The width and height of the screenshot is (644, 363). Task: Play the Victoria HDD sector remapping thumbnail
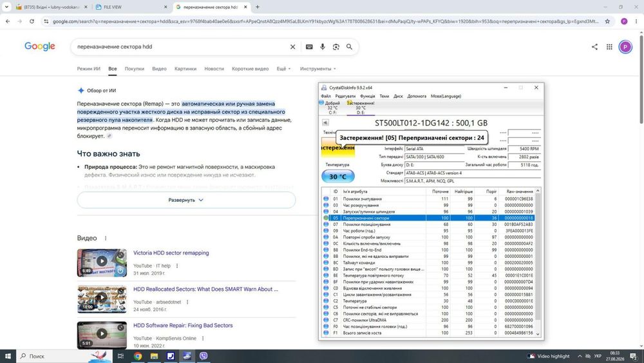tap(102, 262)
